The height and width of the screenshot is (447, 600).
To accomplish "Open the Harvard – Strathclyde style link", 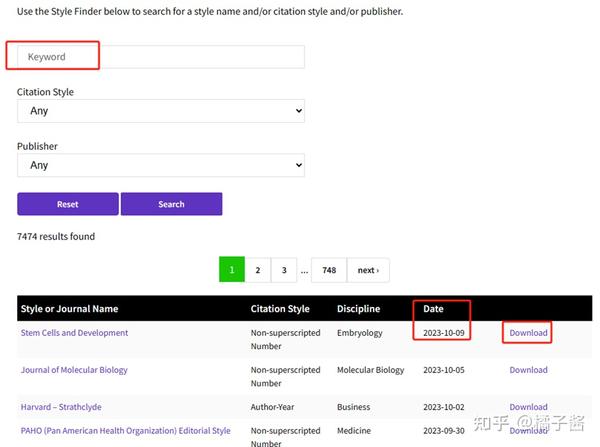I will click(61, 407).
